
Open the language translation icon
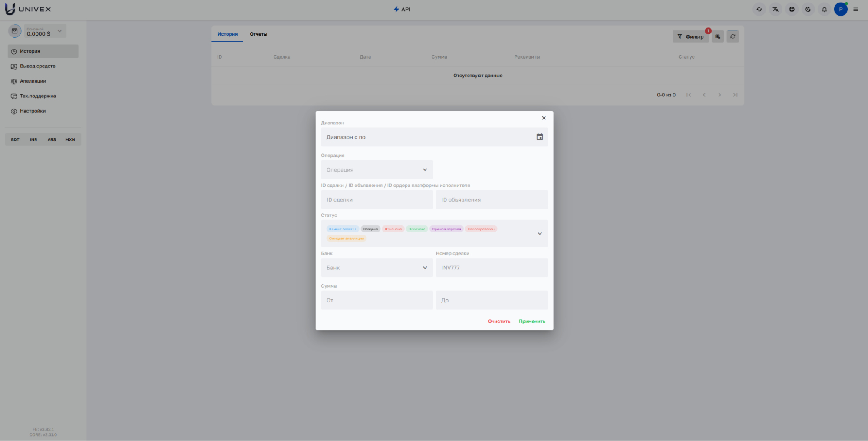[775, 9]
